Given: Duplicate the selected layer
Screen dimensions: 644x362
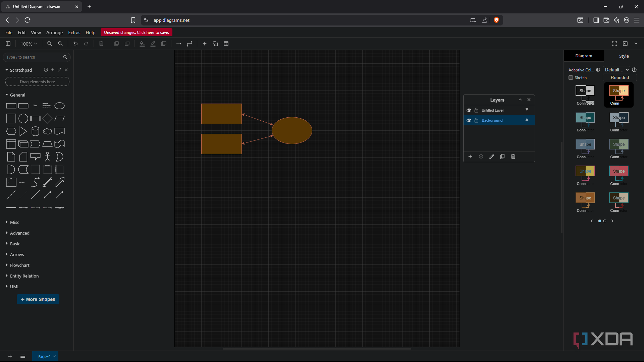Looking at the screenshot, I should [502, 157].
